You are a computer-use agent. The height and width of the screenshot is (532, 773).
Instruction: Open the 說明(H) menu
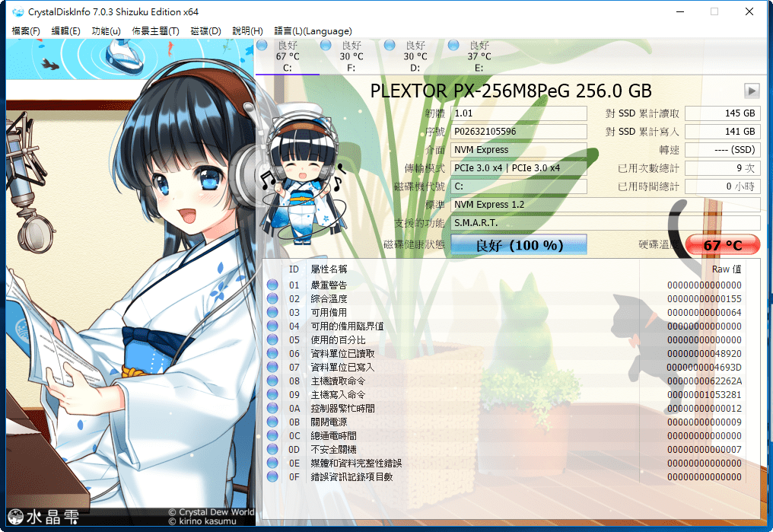pos(247,31)
